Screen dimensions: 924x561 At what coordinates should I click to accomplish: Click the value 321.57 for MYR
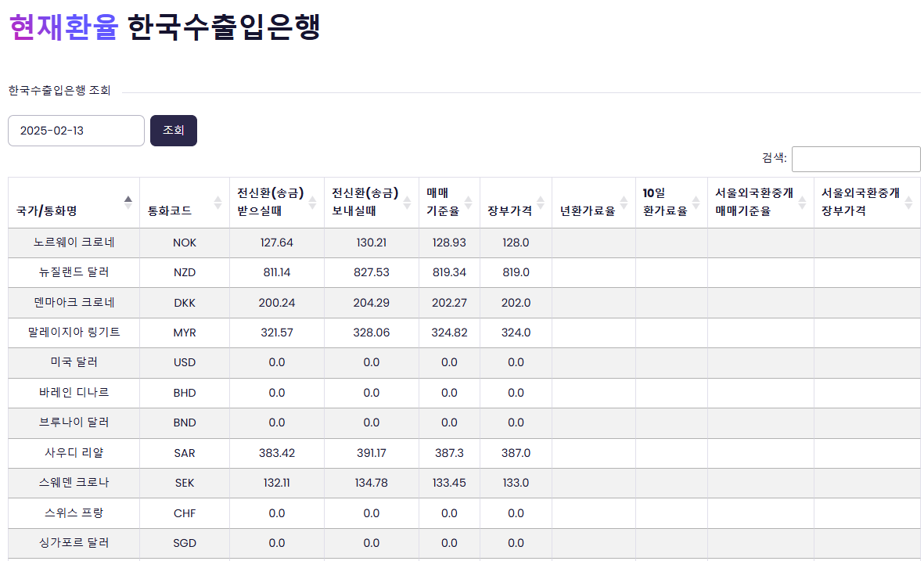pos(277,333)
